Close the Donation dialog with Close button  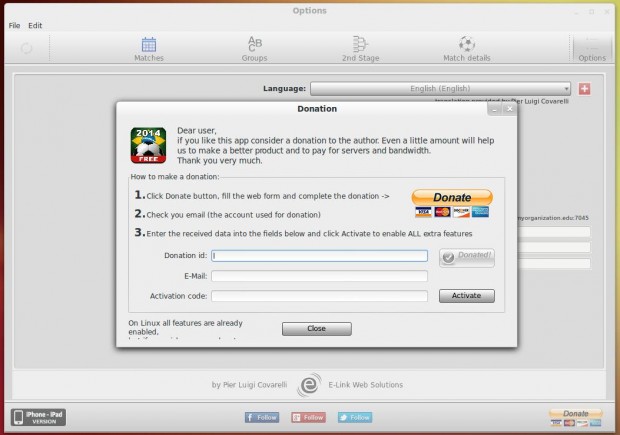[x=316, y=328]
